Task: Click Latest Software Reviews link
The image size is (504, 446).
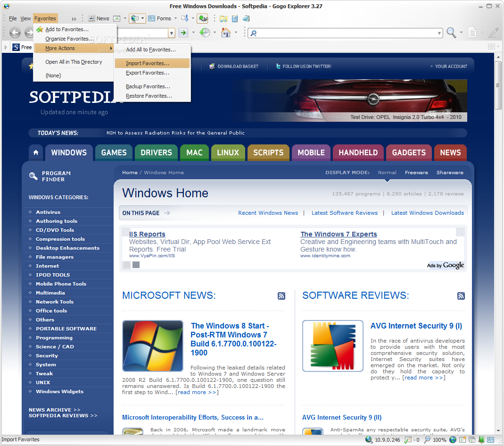Action: [344, 213]
